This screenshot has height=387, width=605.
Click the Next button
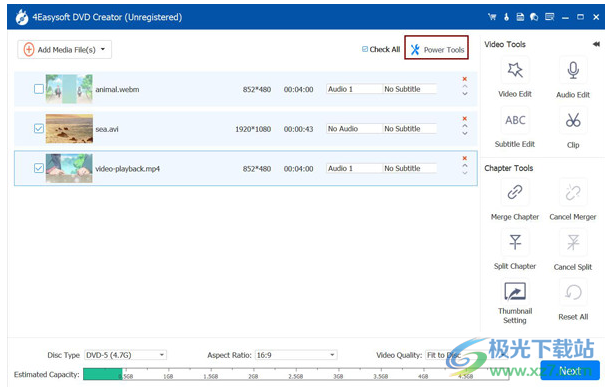point(570,370)
